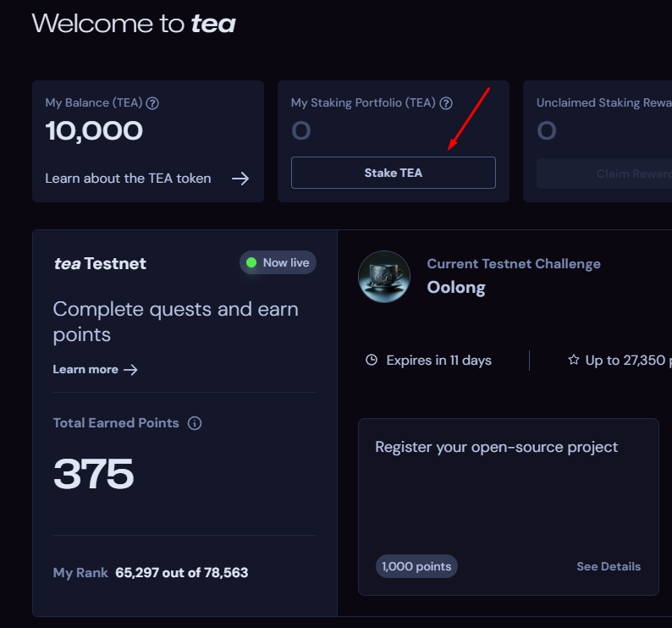Click the green dot in Now live badge
Screen dimensions: 672x628
[251, 263]
